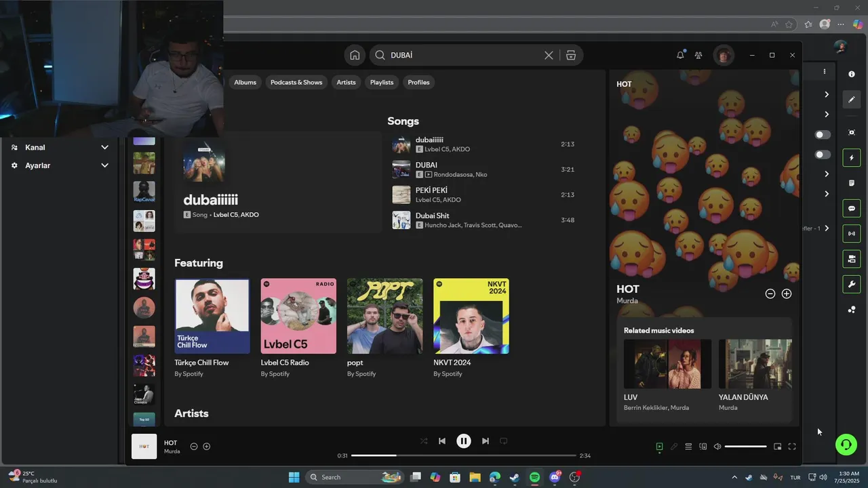Toggle shuffle in the player bar
Screen dimensions: 868x488
[424, 441]
